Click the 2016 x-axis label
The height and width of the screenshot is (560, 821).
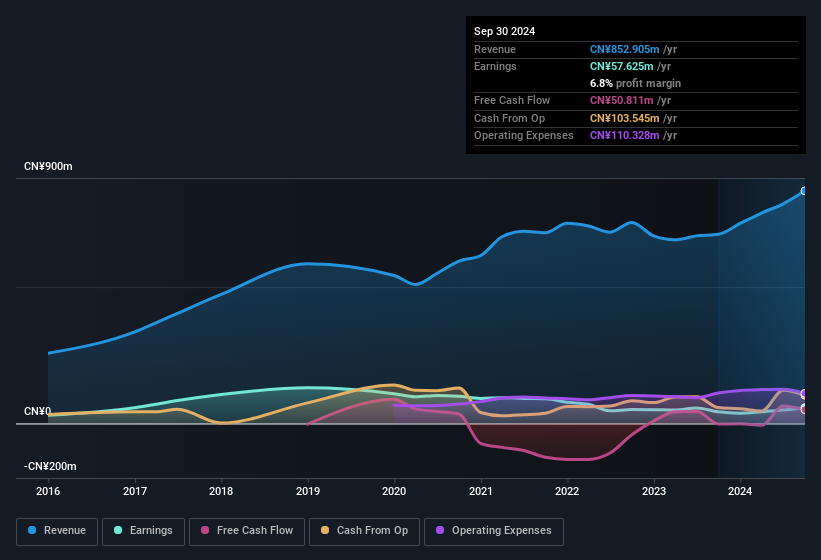tap(48, 491)
